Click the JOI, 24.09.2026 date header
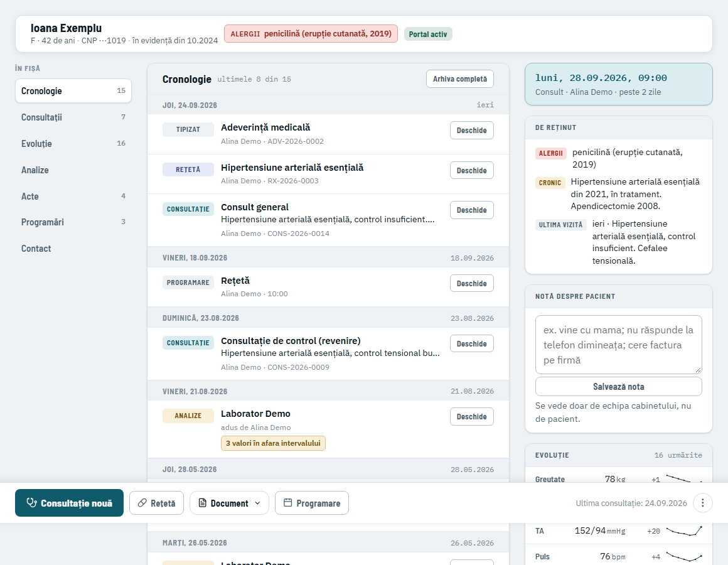Image resolution: width=728 pixels, height=565 pixels. (x=190, y=105)
